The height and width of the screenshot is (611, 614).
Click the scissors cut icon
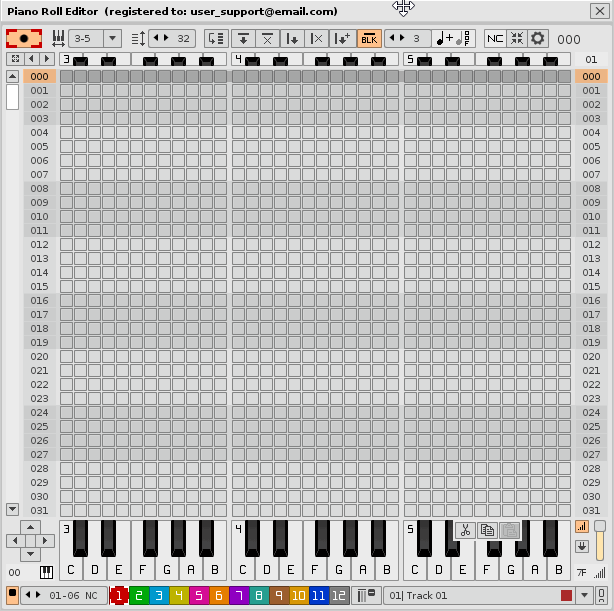465,531
